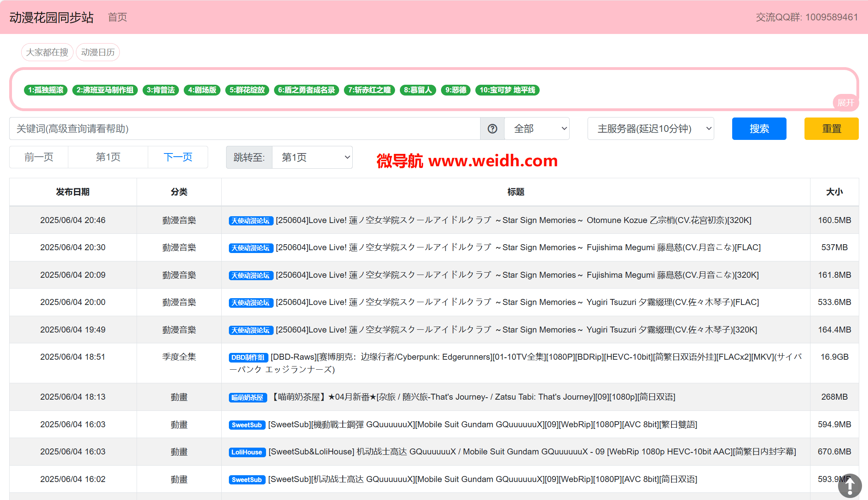The width and height of the screenshot is (868, 500).
Task: Focus the 关键词 search input field
Action: pyautogui.click(x=244, y=129)
